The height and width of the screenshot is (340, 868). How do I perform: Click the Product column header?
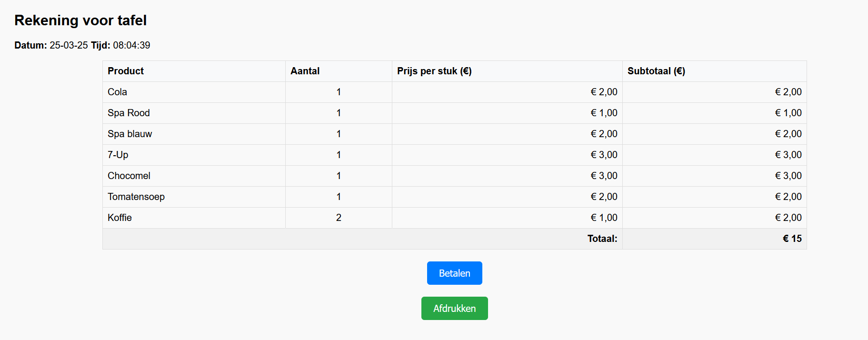click(x=125, y=71)
